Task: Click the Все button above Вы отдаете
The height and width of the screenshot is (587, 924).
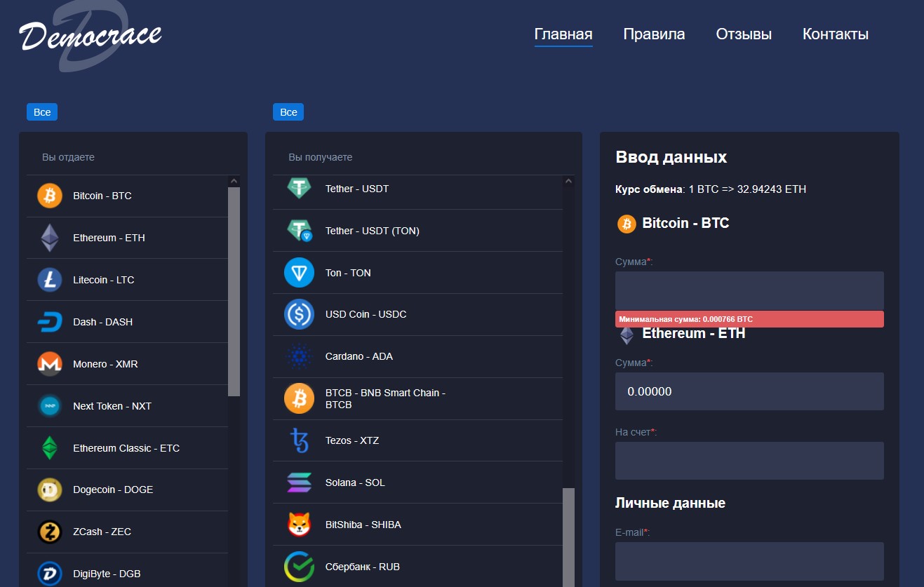Action: (42, 112)
